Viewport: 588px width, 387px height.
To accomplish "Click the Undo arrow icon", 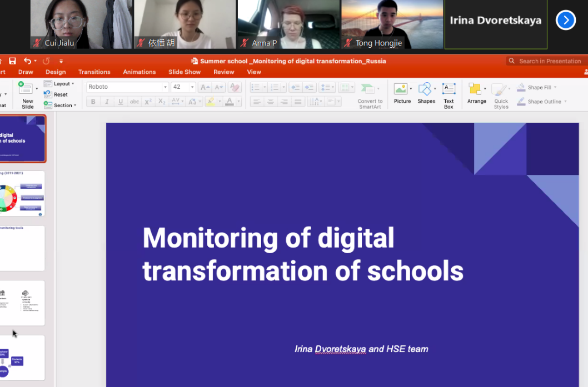I will click(x=27, y=61).
